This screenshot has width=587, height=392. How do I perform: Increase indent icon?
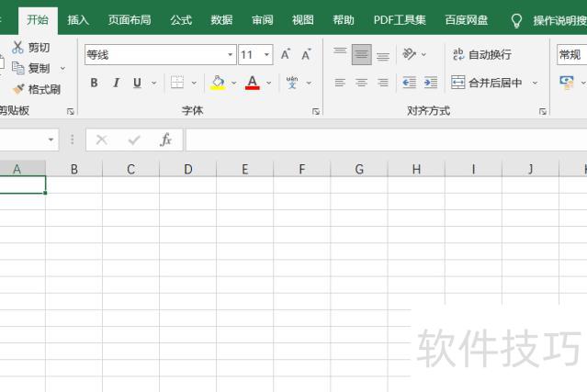tap(431, 83)
